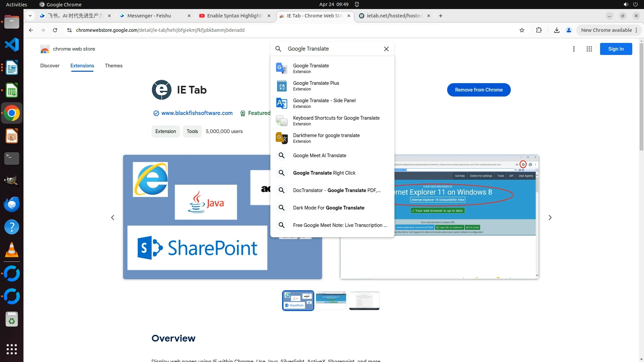This screenshot has width=644, height=362.
Task: Expand the tab search dropdown arrow
Action: tap(30, 16)
